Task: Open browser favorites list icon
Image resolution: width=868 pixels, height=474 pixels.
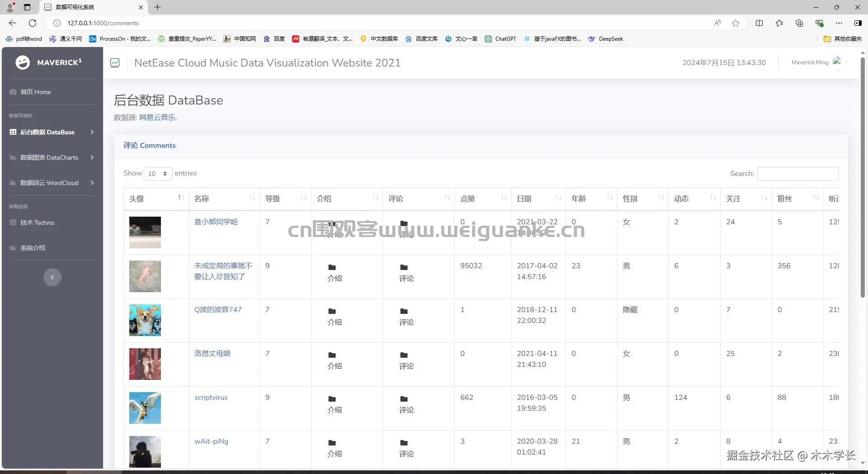Action: 779,23
